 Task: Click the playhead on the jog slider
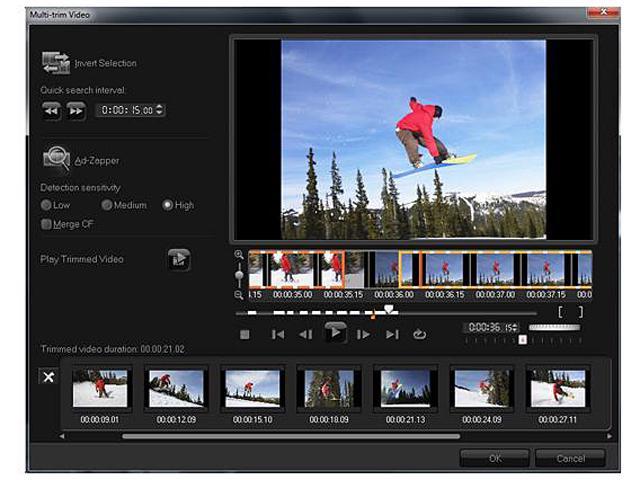389,310
